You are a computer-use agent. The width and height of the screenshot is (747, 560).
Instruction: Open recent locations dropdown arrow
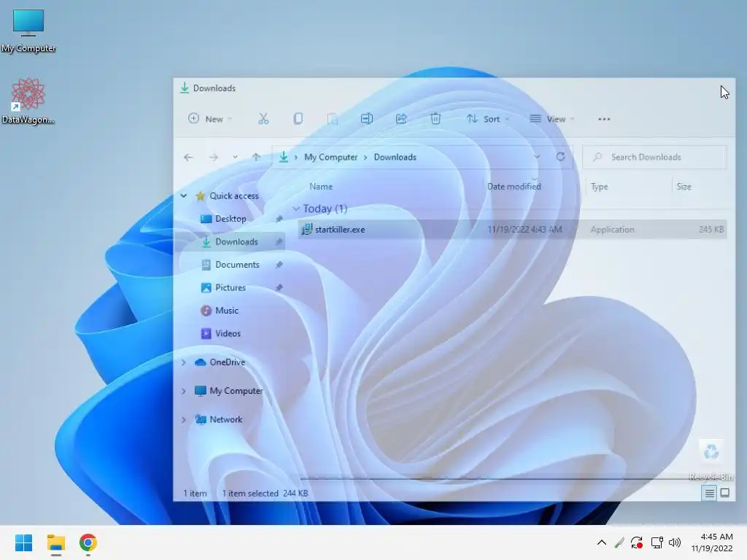click(x=235, y=157)
